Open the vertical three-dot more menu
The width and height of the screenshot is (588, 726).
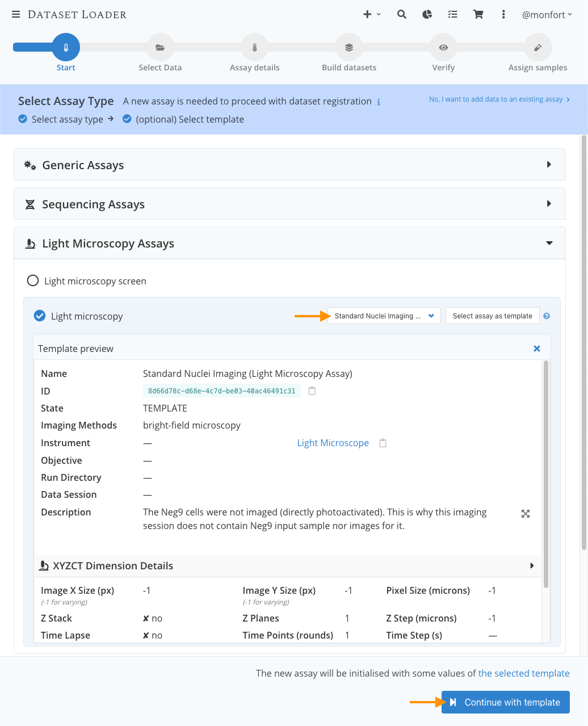(x=503, y=14)
